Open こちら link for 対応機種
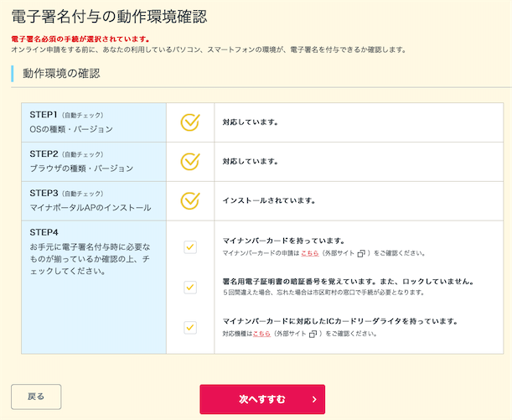 [x=261, y=334]
